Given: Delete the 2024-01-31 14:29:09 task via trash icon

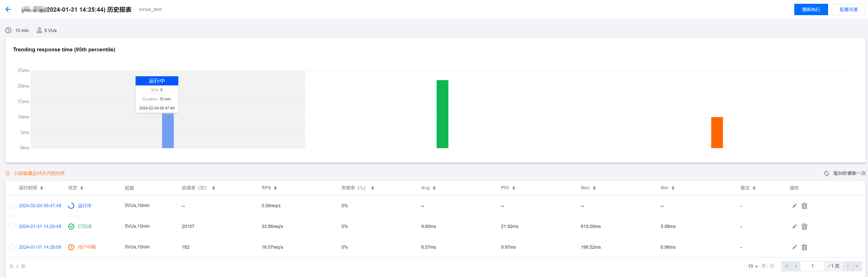Looking at the screenshot, I should 804,247.
